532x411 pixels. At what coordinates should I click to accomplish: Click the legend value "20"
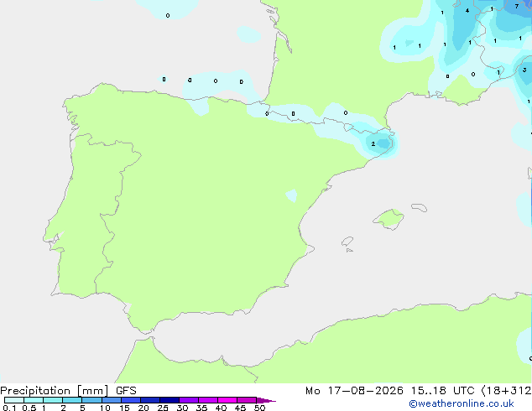coord(143,408)
